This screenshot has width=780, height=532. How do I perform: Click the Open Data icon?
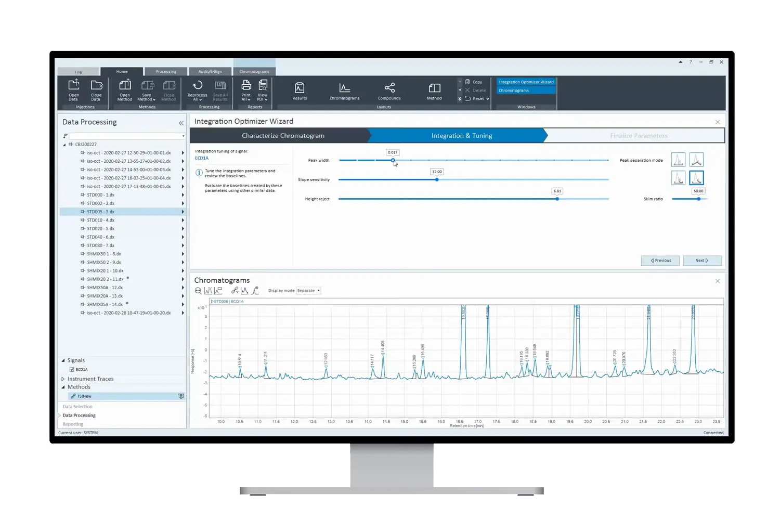tap(74, 86)
